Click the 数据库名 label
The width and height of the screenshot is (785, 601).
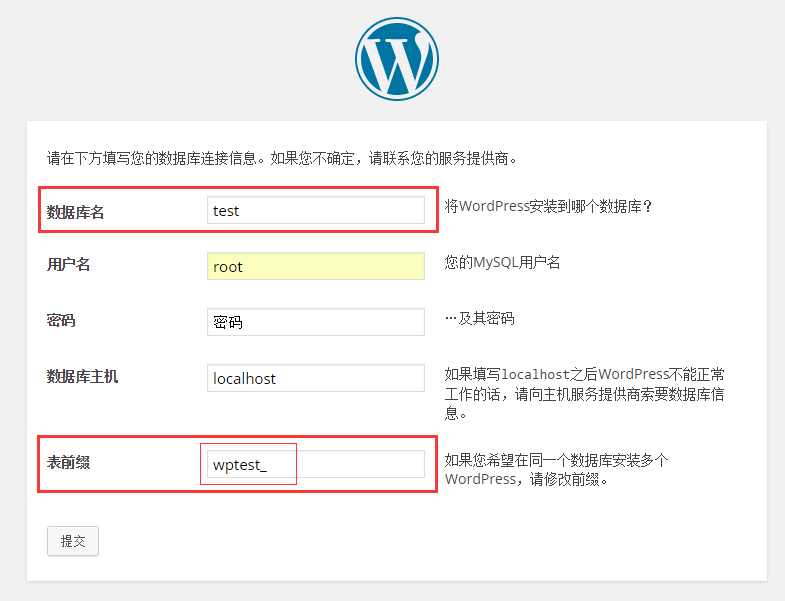pos(76,212)
